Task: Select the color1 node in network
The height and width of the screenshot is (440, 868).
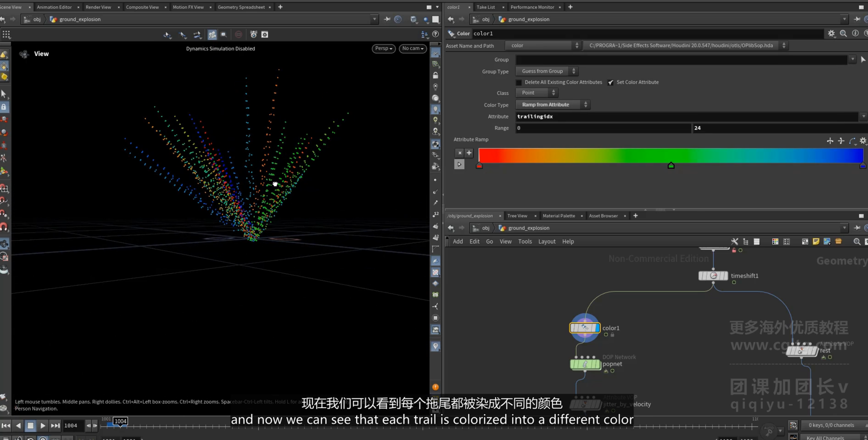Action: point(585,328)
